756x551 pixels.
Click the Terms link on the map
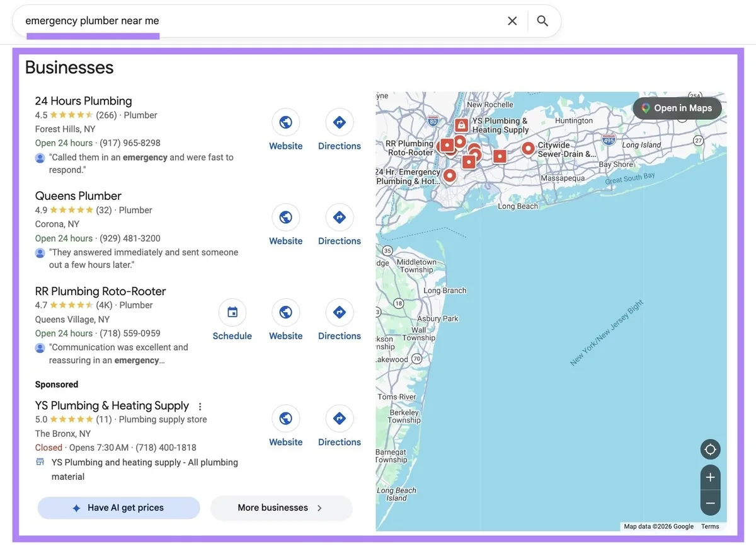pyautogui.click(x=710, y=526)
